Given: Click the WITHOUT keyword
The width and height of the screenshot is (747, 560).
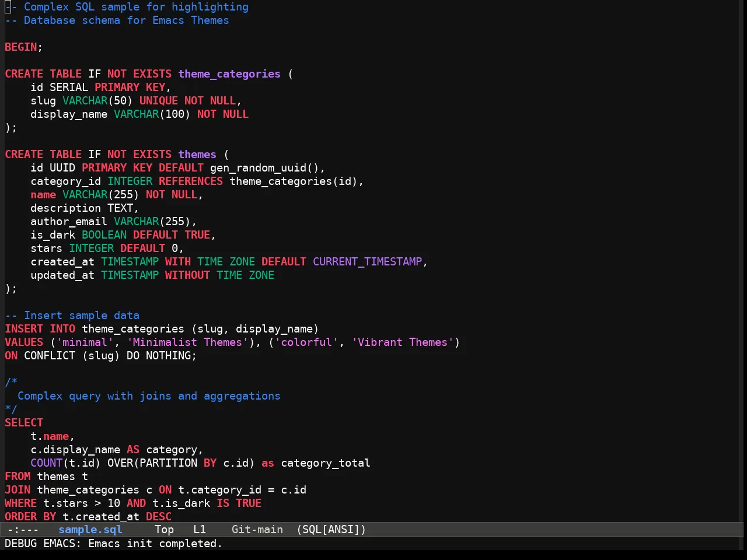Looking at the screenshot, I should coord(187,275).
